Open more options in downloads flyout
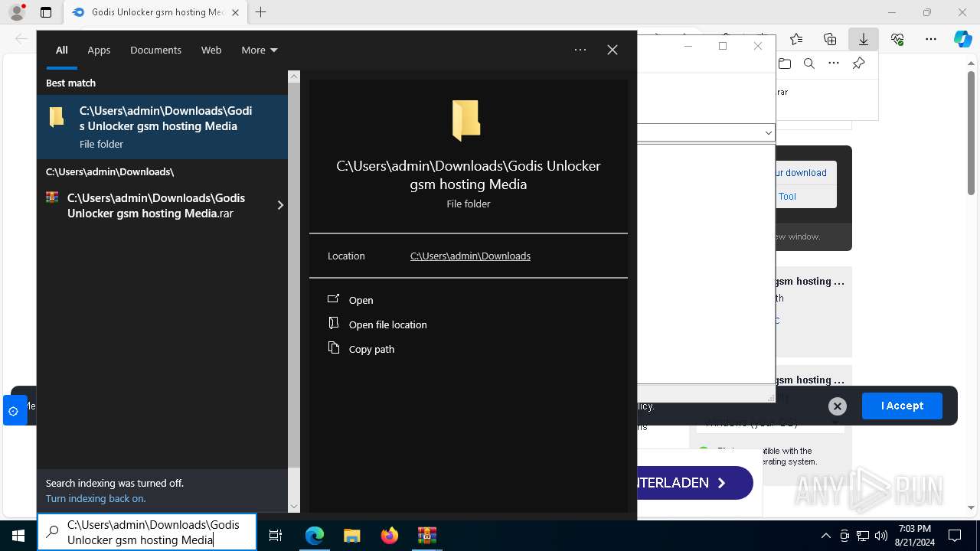 [834, 64]
